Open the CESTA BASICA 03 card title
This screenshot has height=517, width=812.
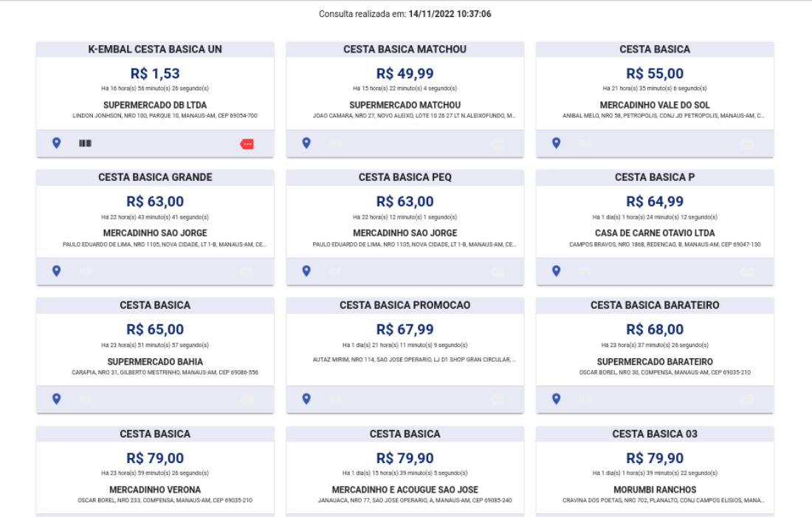655,434
